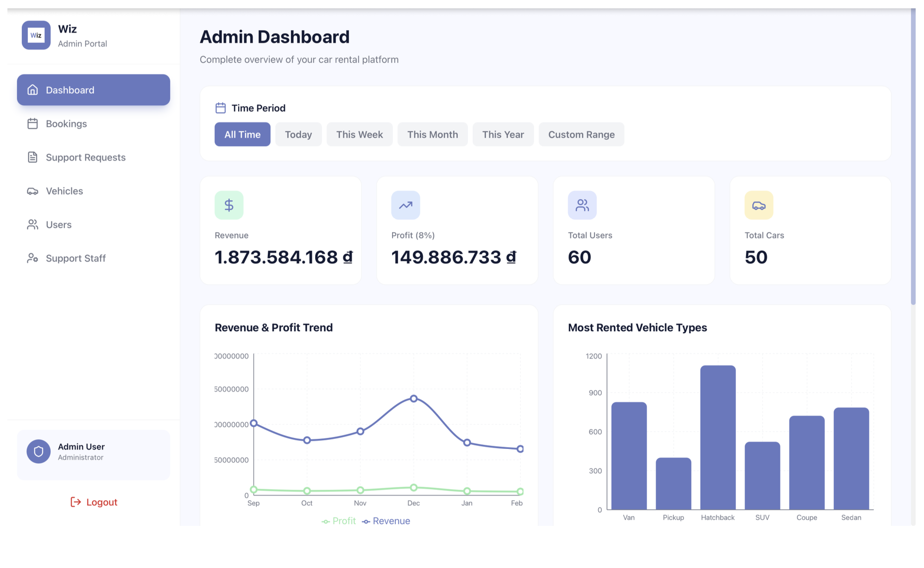Click the Revenue & Profit Trend title
The image size is (924, 568).
[x=274, y=328]
